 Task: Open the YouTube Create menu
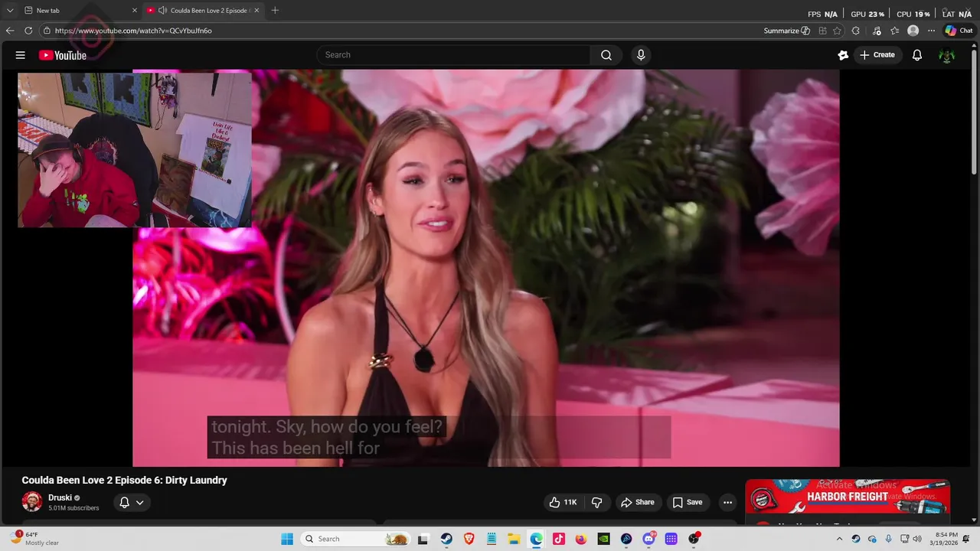pyautogui.click(x=877, y=55)
